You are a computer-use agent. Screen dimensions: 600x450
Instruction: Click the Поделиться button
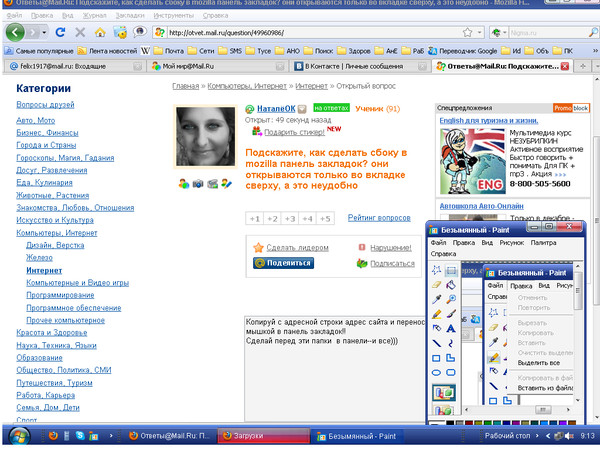[x=284, y=263]
